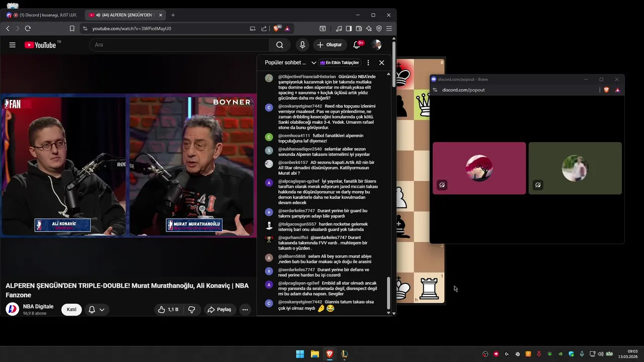The height and width of the screenshot is (362, 644).
Task: Click chat author @cemhoca4111
Action: 294,136
